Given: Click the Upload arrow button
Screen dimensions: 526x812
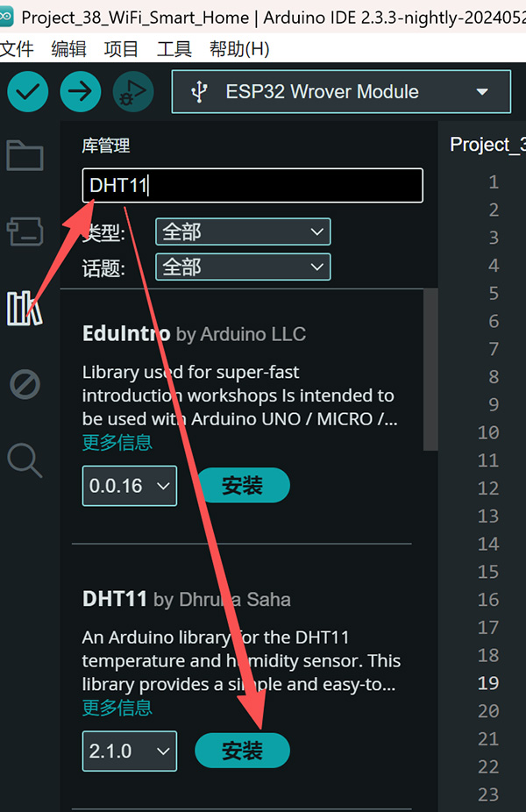Looking at the screenshot, I should 81,92.
